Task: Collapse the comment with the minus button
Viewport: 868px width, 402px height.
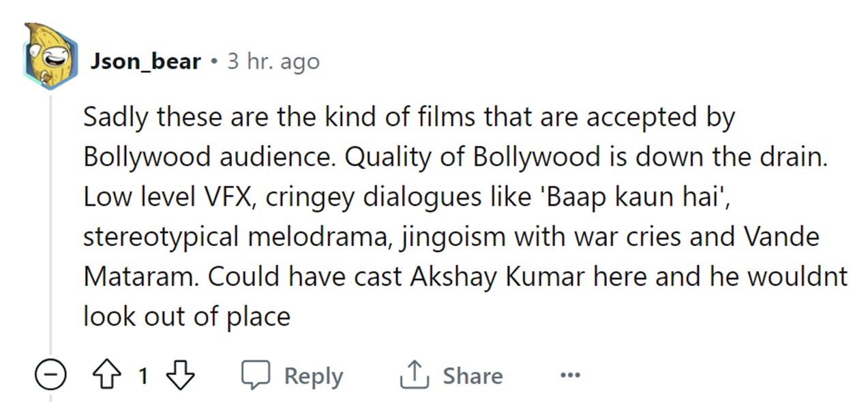Action: (x=51, y=375)
